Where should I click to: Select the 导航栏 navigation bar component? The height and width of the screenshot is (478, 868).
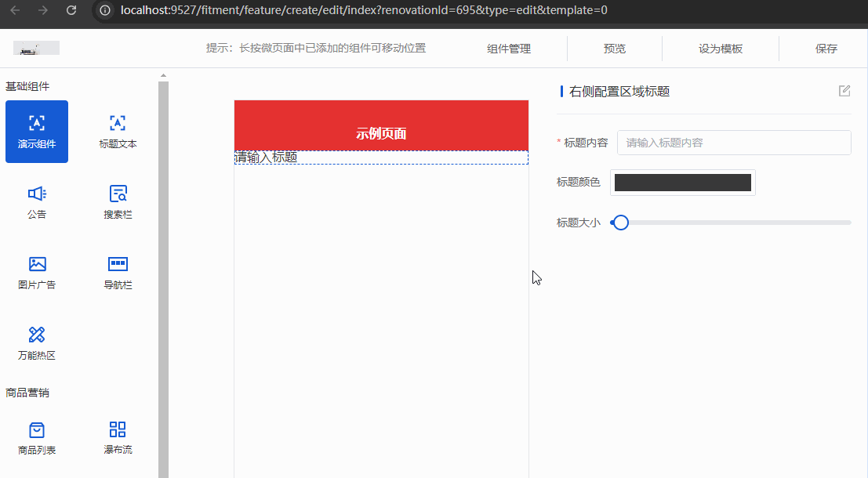(x=118, y=272)
